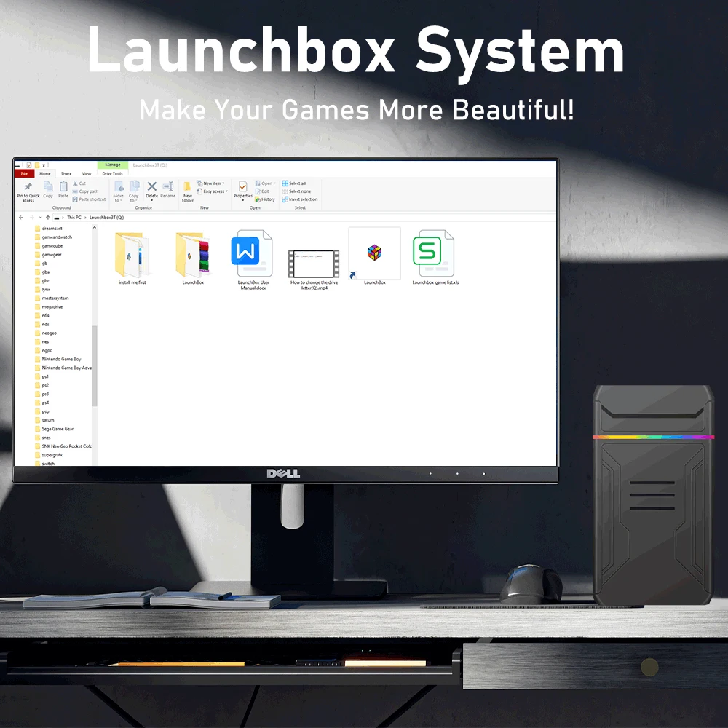This screenshot has width=728, height=728.
Task: Select Launchbox game list.xls file
Action: pos(435,257)
